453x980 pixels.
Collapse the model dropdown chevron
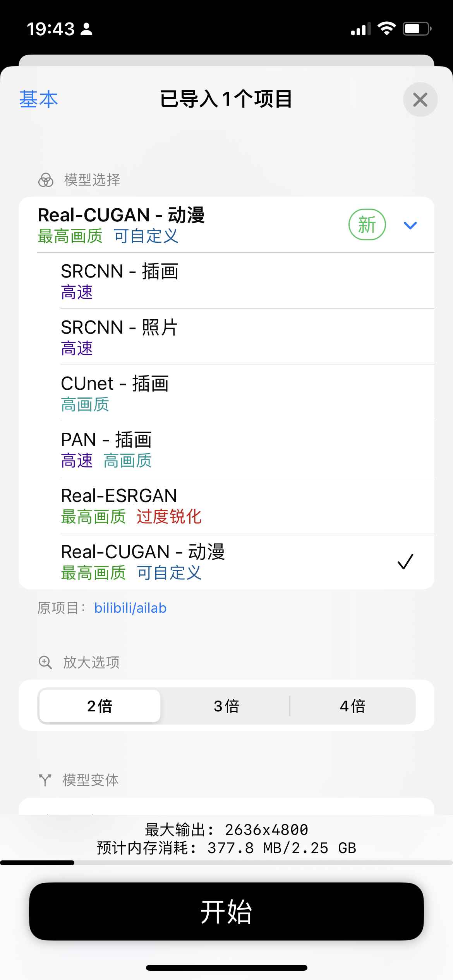coord(410,225)
